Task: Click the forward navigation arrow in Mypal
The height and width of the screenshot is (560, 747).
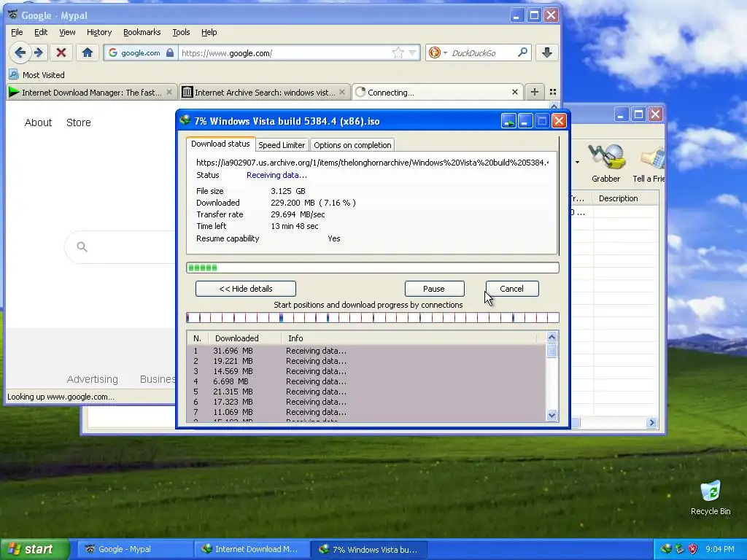Action: (x=39, y=52)
